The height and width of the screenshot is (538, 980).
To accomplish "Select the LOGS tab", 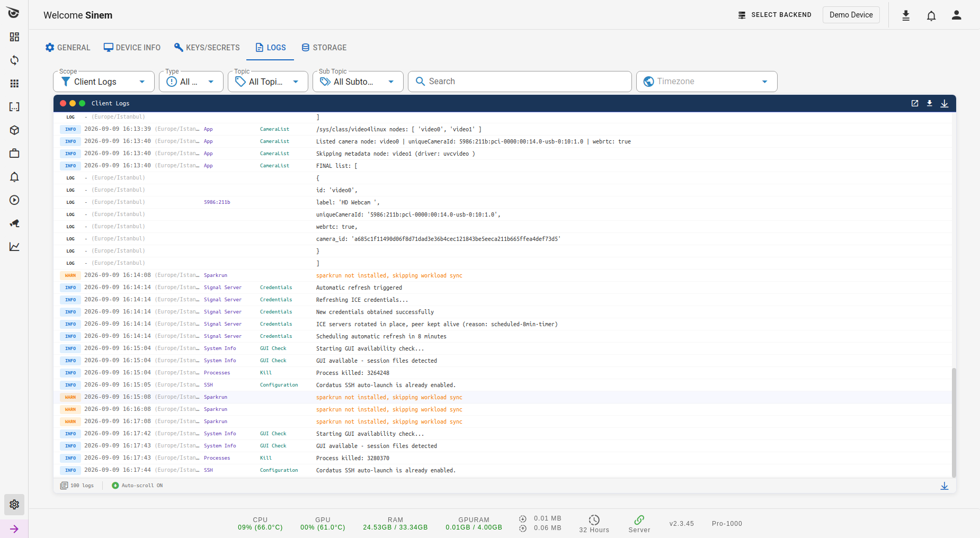I will (270, 48).
